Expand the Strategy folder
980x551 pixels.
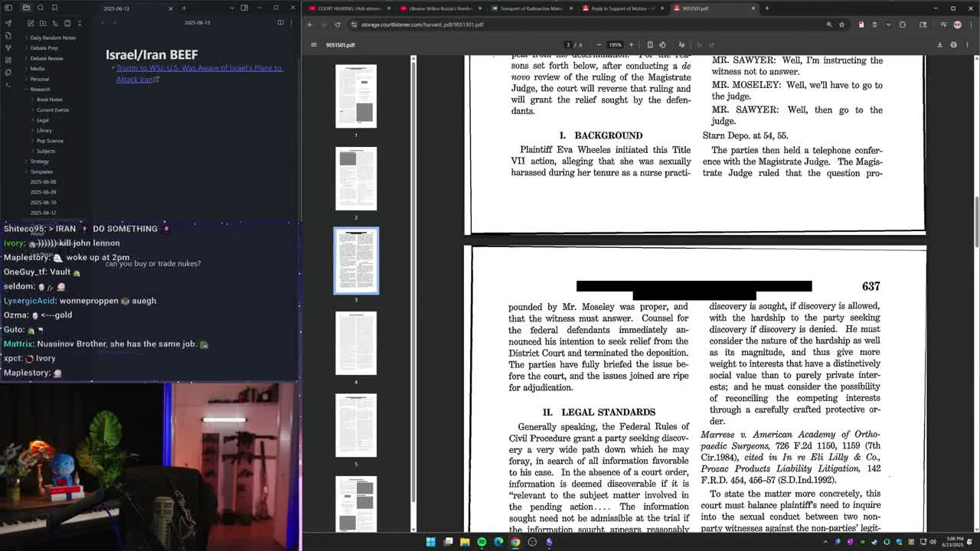[x=39, y=161]
